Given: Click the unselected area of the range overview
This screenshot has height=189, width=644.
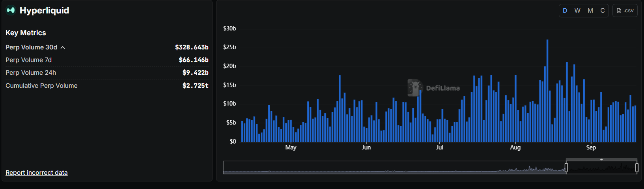Looking at the screenshot, I should [x=394, y=168].
